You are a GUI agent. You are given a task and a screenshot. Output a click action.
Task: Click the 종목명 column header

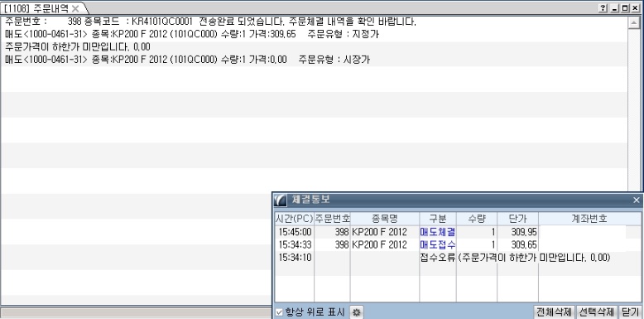385,218
